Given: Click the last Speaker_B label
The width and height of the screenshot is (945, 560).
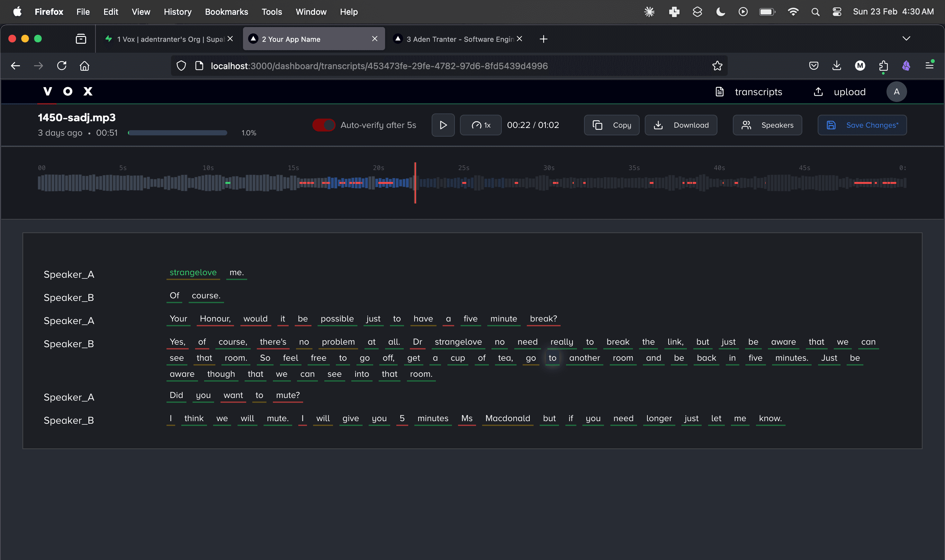Looking at the screenshot, I should pos(69,421).
